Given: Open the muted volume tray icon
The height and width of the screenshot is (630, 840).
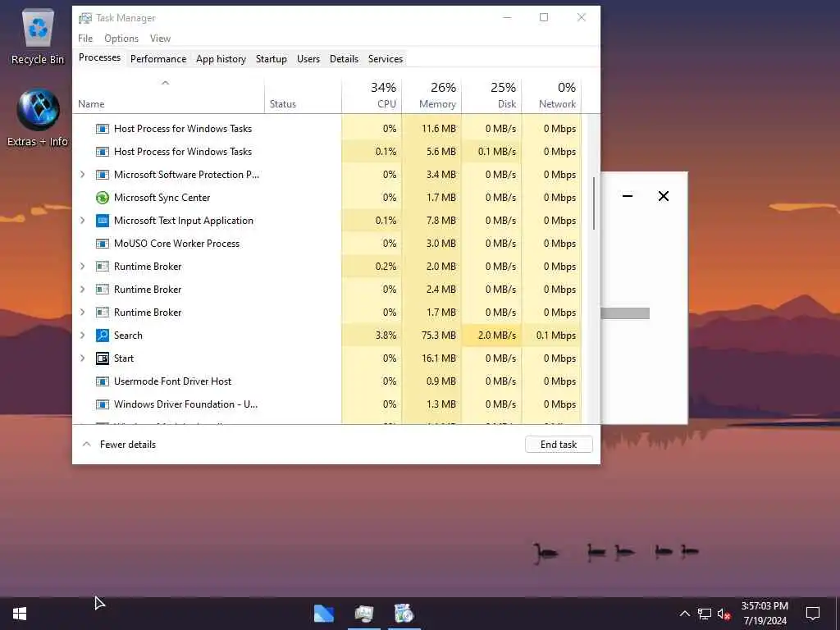Looking at the screenshot, I should [724, 614].
